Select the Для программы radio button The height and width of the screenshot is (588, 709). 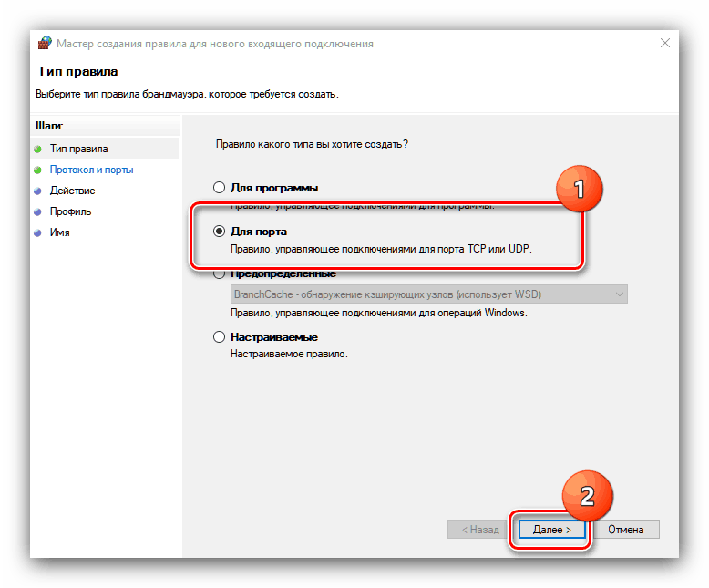point(219,187)
